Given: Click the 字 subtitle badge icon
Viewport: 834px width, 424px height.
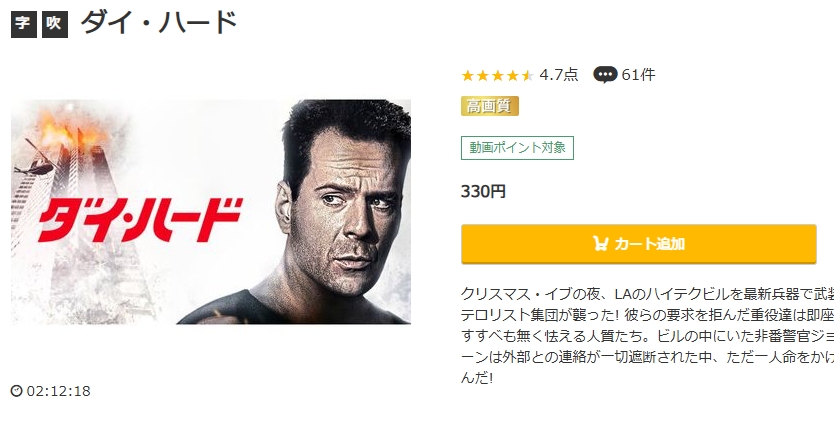Looking at the screenshot, I should 24,24.
